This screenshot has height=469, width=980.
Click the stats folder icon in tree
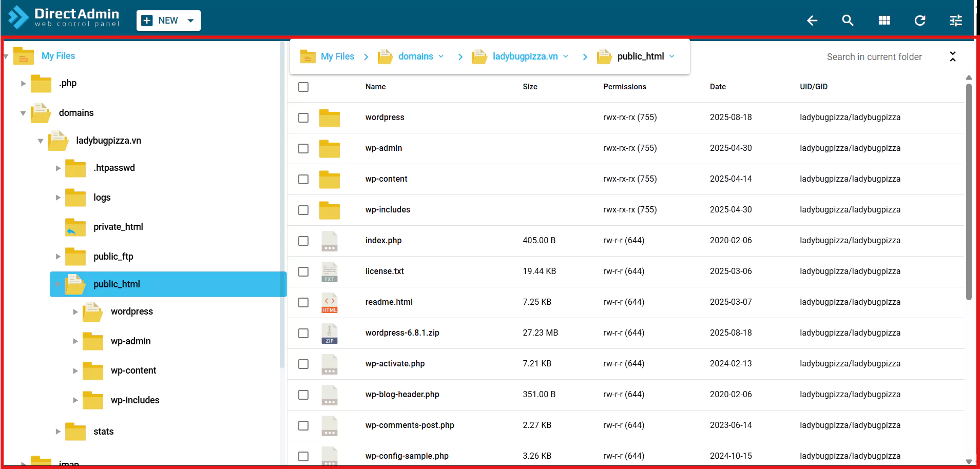pos(75,432)
